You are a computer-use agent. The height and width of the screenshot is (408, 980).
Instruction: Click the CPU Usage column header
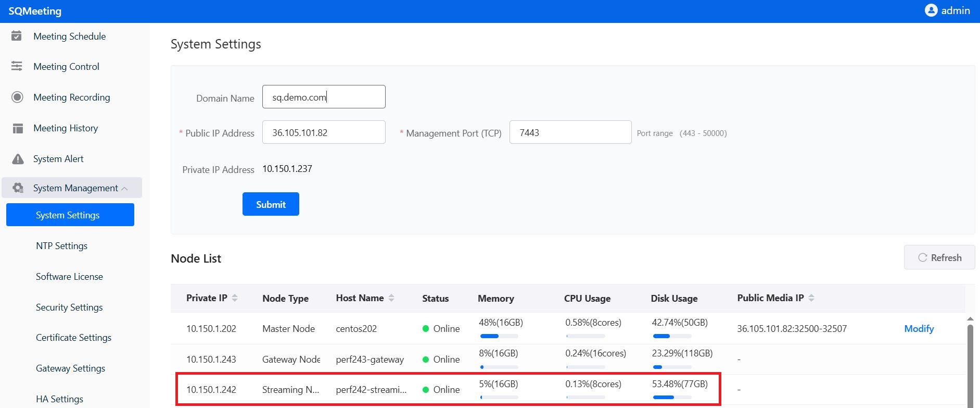(x=587, y=298)
